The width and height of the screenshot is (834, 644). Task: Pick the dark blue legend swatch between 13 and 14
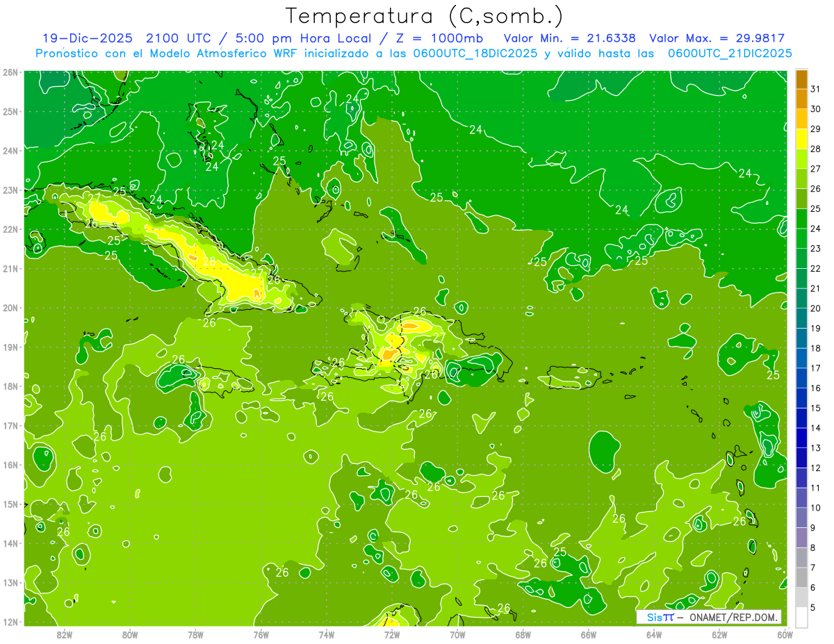tap(801, 438)
